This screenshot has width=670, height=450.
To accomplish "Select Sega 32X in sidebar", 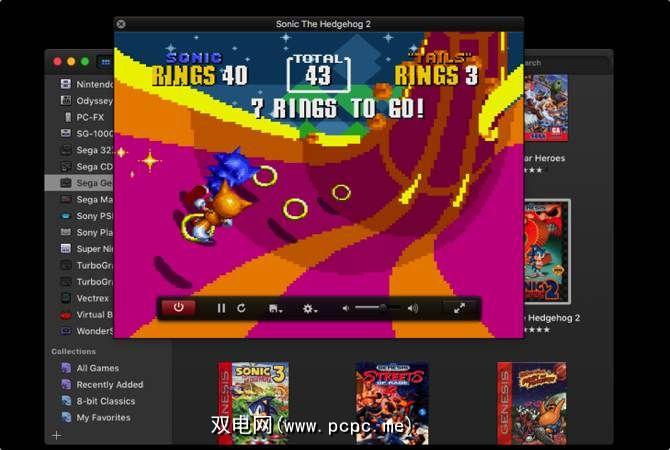I will click(x=86, y=150).
